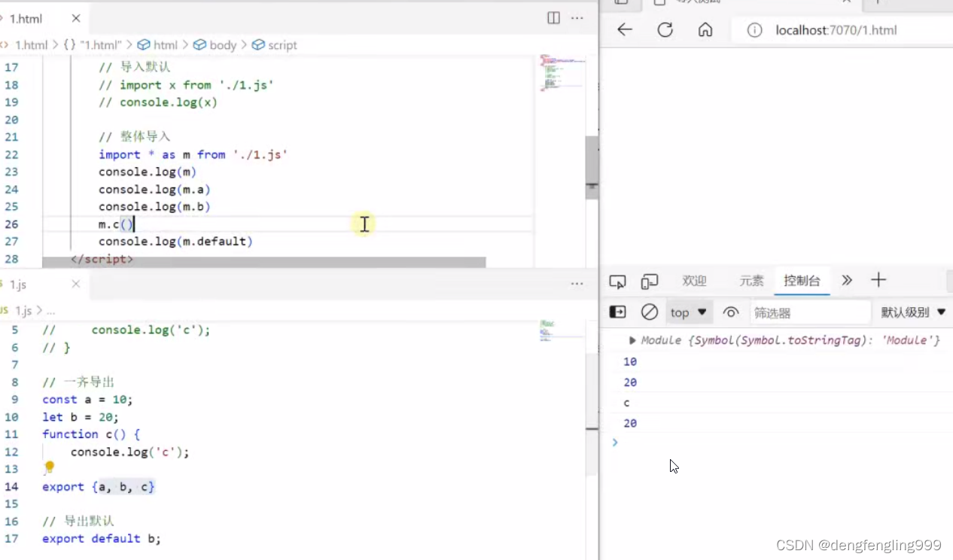Activate the inspect element picker in DevTools

click(617, 282)
